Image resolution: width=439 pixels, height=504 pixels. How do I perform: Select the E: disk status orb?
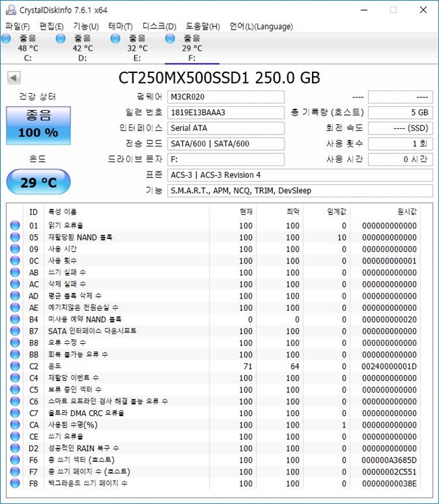[115, 39]
